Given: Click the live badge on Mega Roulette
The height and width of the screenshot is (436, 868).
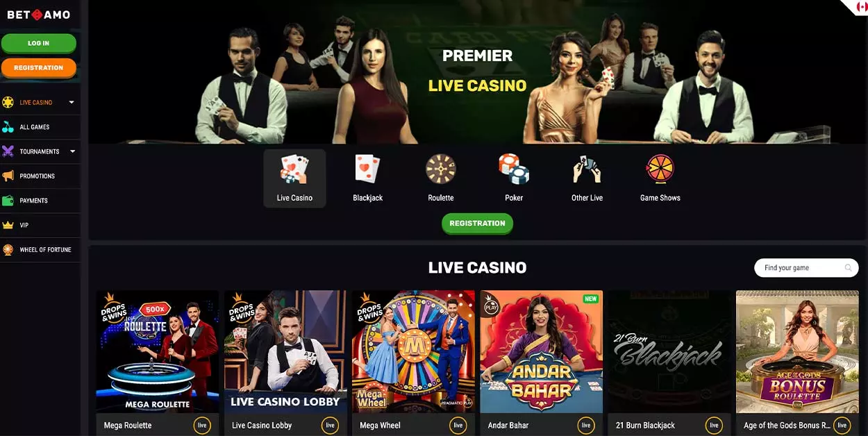Looking at the screenshot, I should tap(202, 426).
